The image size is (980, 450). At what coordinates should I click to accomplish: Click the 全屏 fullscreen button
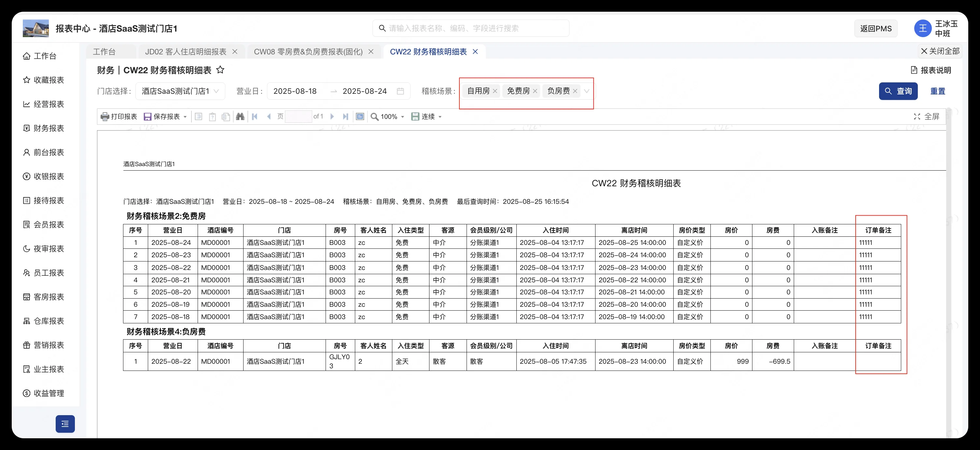click(x=927, y=116)
